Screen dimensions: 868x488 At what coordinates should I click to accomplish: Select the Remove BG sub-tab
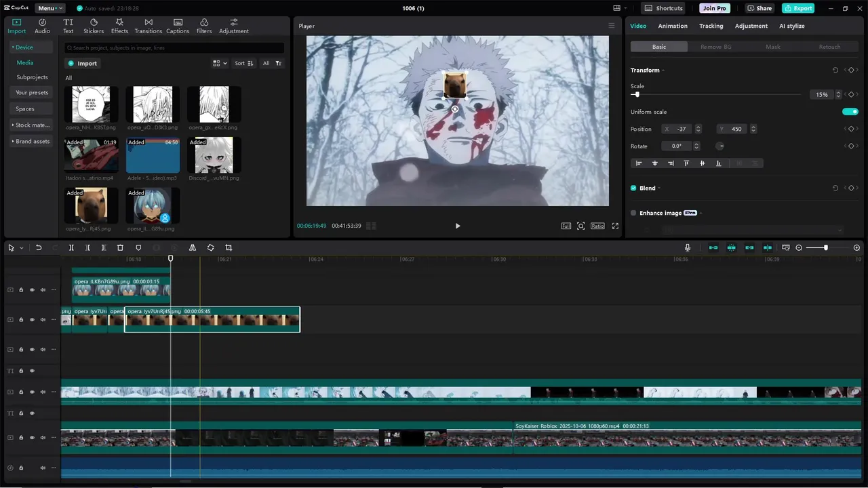[716, 47]
